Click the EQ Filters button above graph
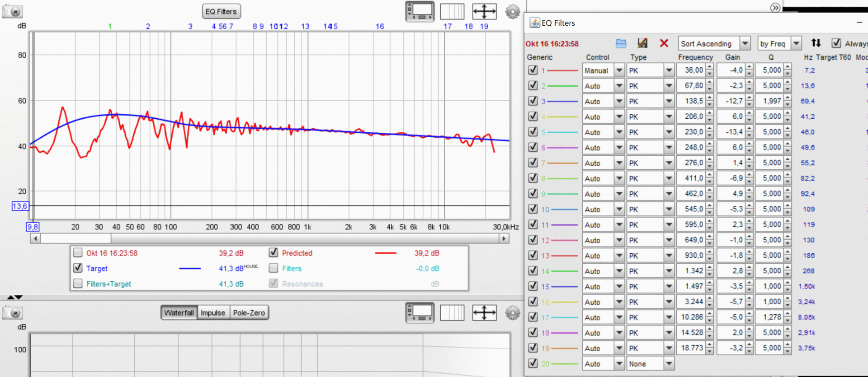868x377 pixels. point(221,12)
